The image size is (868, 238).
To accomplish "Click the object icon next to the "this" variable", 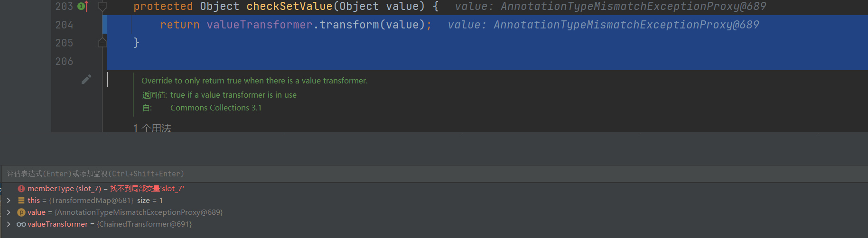I will tap(21, 201).
